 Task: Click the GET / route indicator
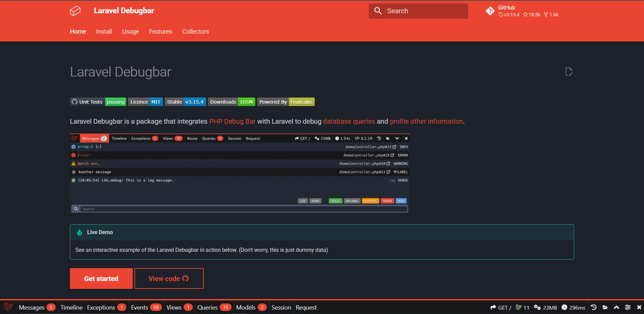[x=501, y=307]
